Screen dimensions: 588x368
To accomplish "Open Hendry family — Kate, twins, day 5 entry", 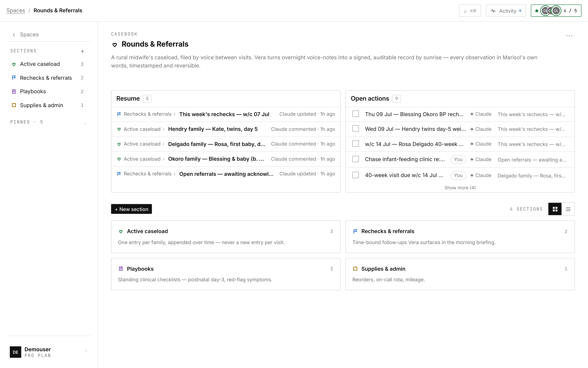I will pos(213,129).
